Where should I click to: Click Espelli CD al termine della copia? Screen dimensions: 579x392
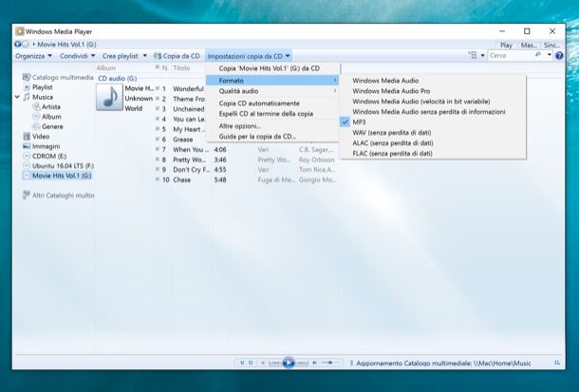(x=266, y=114)
